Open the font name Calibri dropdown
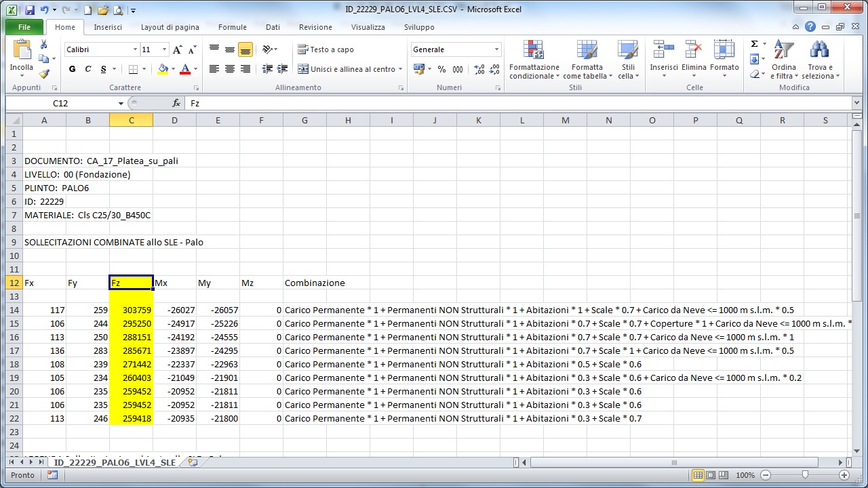Image resolution: width=868 pixels, height=488 pixels. [x=135, y=49]
